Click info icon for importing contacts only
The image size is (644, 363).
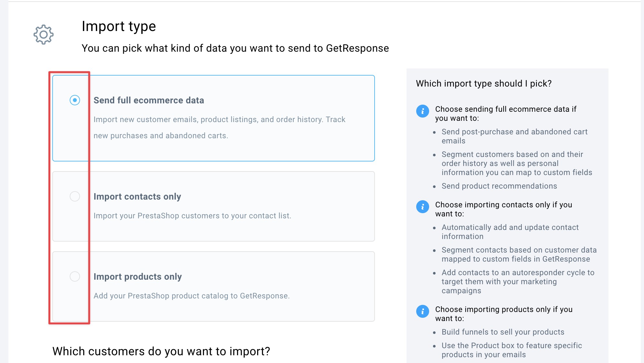(423, 207)
